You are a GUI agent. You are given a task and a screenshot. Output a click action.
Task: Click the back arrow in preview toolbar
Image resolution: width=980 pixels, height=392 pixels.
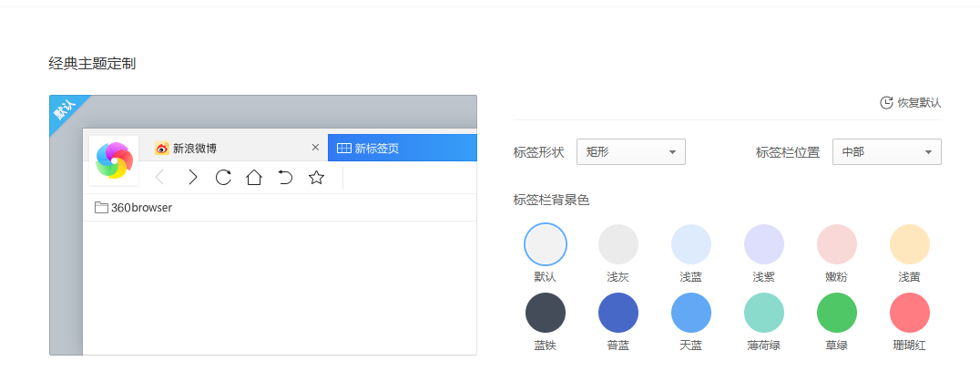click(x=159, y=178)
